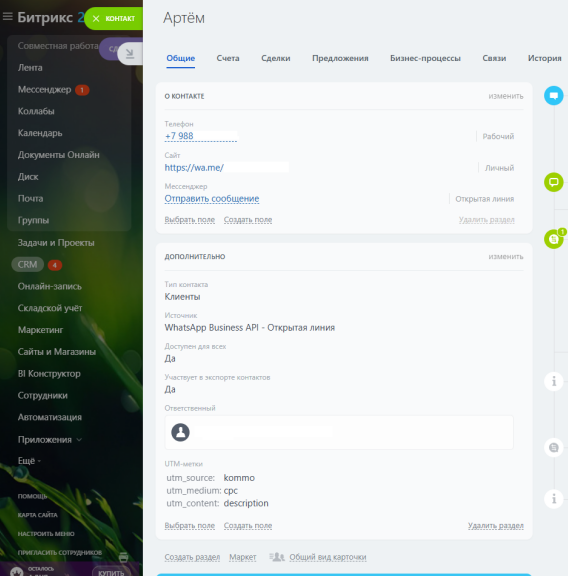Click Отправить сообщение link
This screenshot has height=577, width=568.
tap(212, 199)
